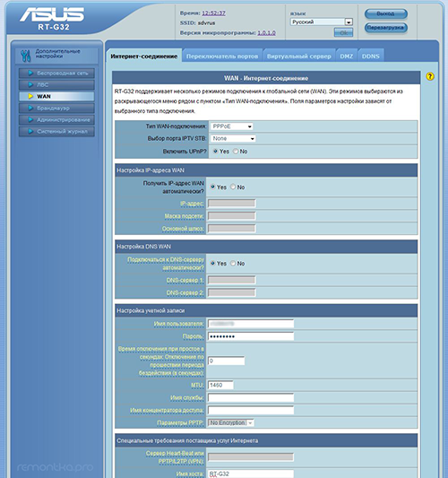Click the disabled Основной шлюз field
The height and width of the screenshot is (478, 448).
(x=232, y=229)
